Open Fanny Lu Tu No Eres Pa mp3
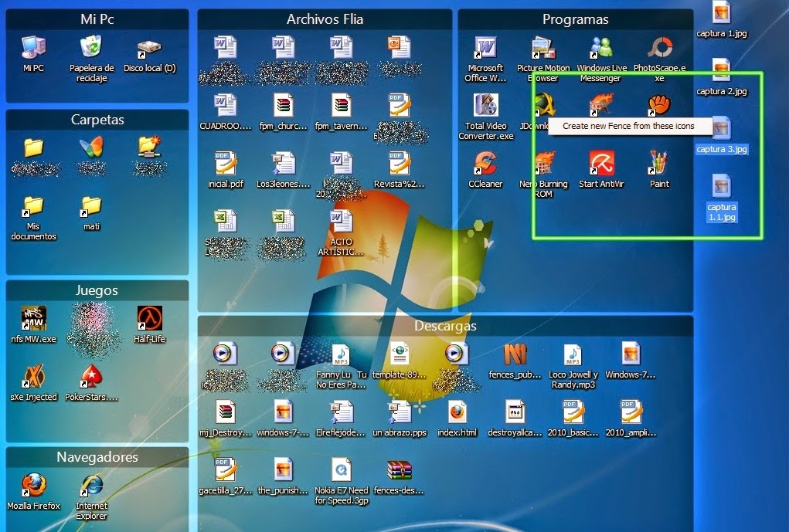 coord(341,355)
